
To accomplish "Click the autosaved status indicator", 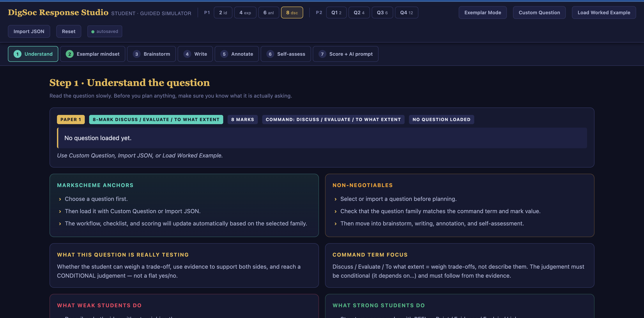I will 105,31.
